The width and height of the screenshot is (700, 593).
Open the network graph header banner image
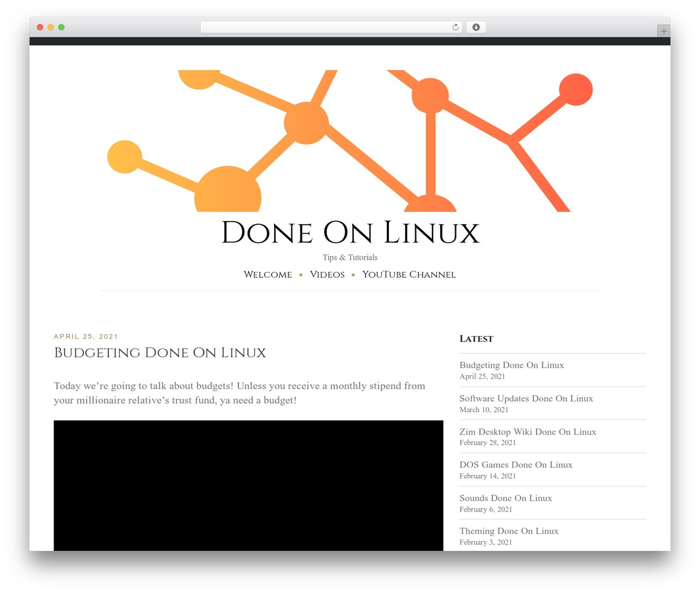350,141
